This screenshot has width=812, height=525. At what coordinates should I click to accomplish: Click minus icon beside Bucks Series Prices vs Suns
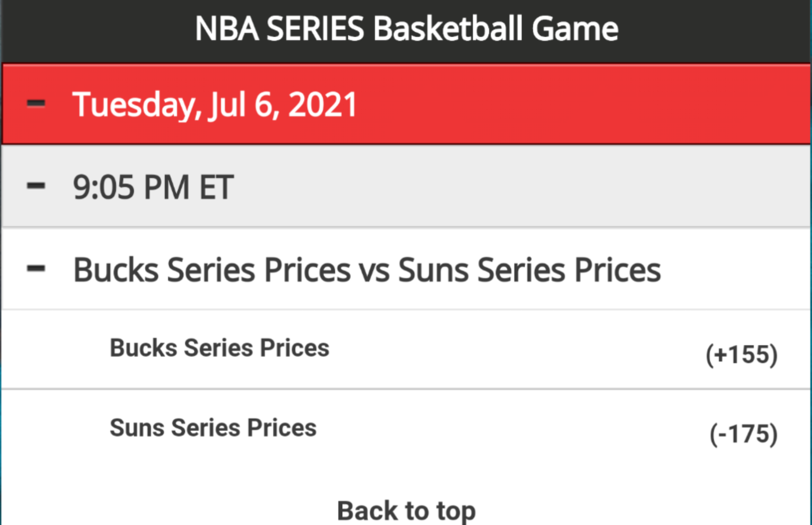click(x=36, y=269)
